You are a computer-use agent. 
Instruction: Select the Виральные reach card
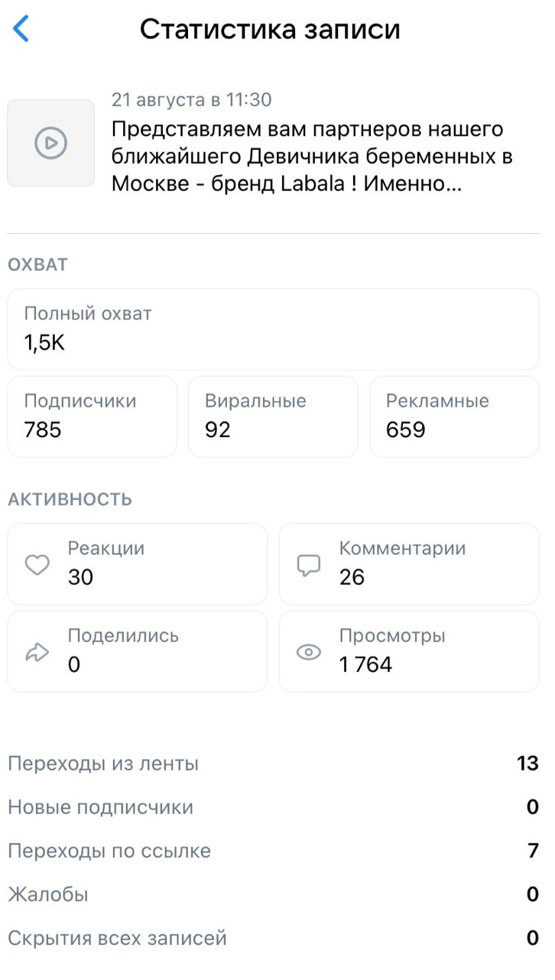273,416
